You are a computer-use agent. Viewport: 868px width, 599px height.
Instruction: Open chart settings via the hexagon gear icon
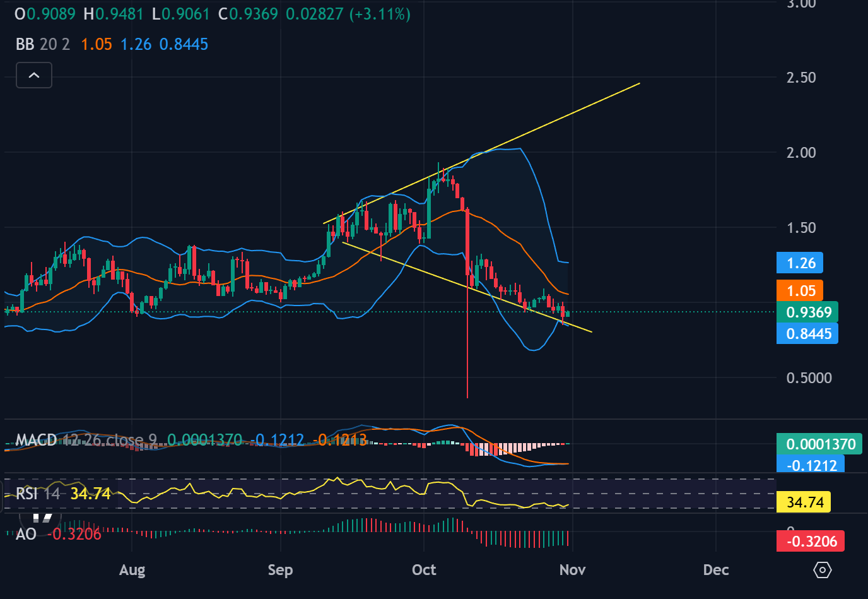[823, 570]
